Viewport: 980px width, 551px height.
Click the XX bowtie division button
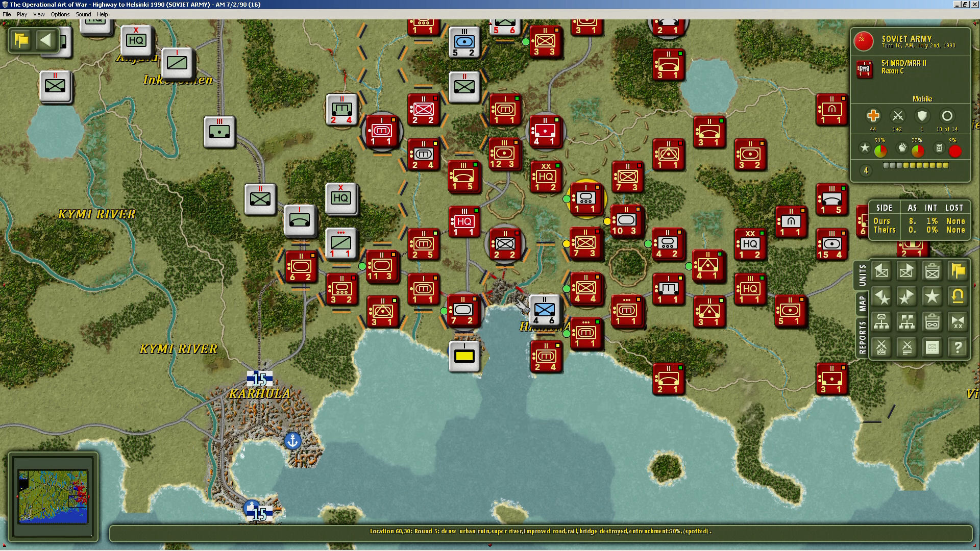pyautogui.click(x=958, y=322)
